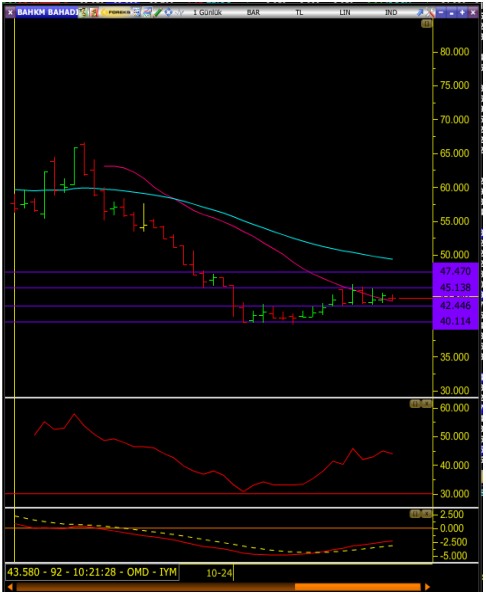Click the gold restore button on the MACD panel
Viewport: 486px width, 595px height.
tap(415, 514)
